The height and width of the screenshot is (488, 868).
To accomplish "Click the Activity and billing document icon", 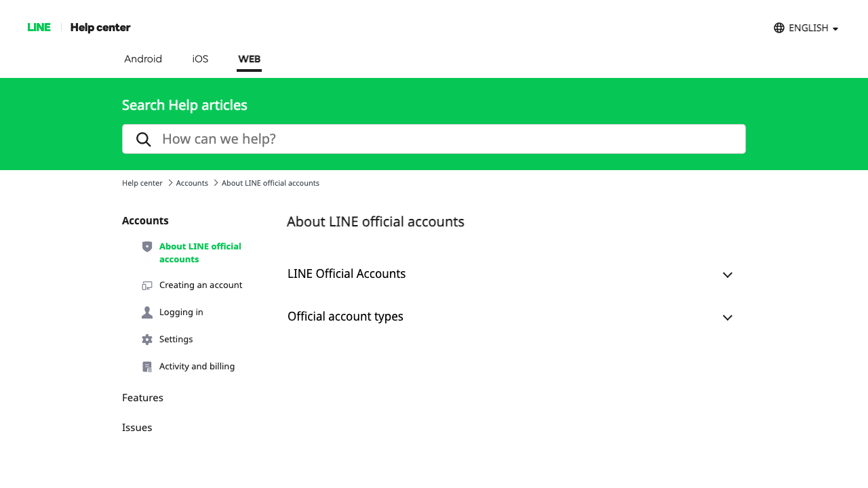I will click(147, 367).
